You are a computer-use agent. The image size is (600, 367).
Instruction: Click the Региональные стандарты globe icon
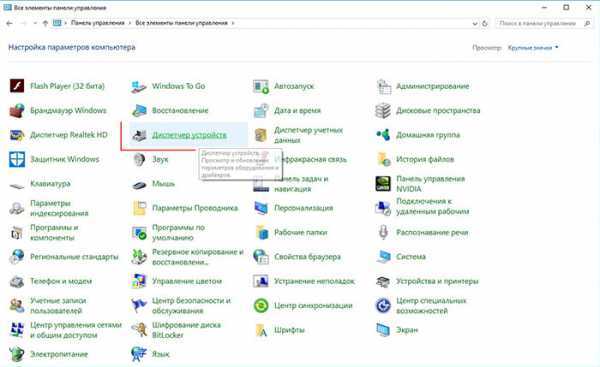pyautogui.click(x=17, y=257)
